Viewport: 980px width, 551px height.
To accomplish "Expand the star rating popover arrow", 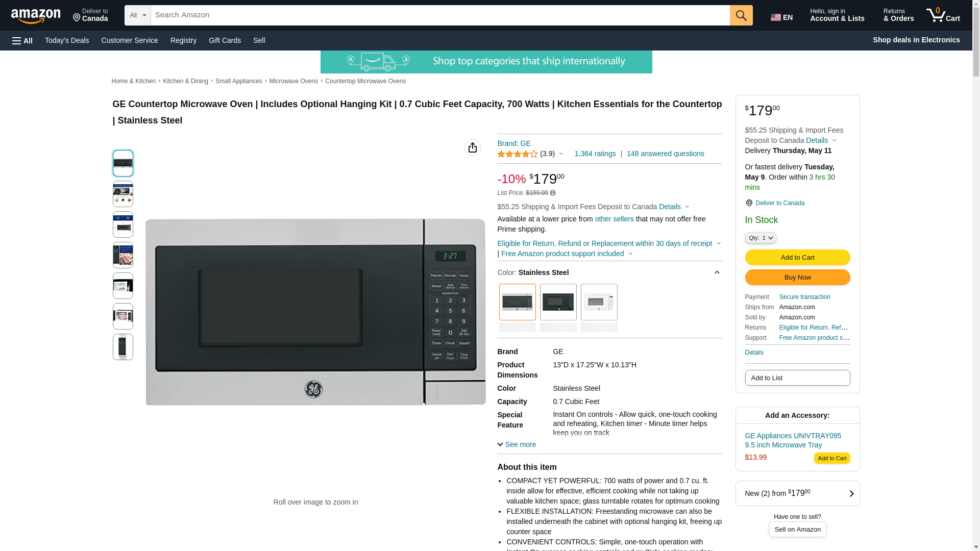I will tap(561, 154).
